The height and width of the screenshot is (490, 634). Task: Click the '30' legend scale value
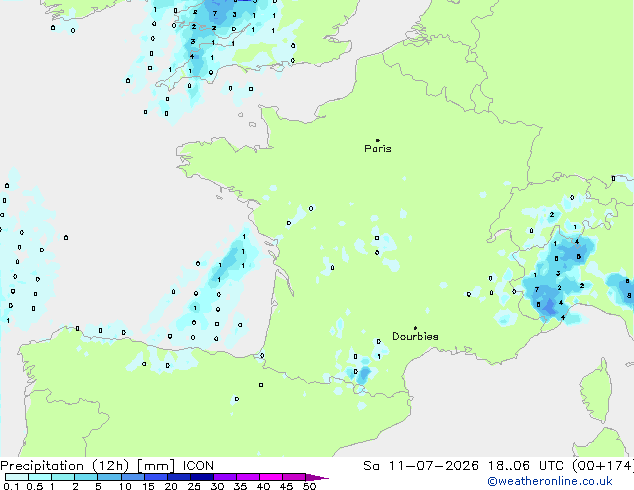coord(217,486)
